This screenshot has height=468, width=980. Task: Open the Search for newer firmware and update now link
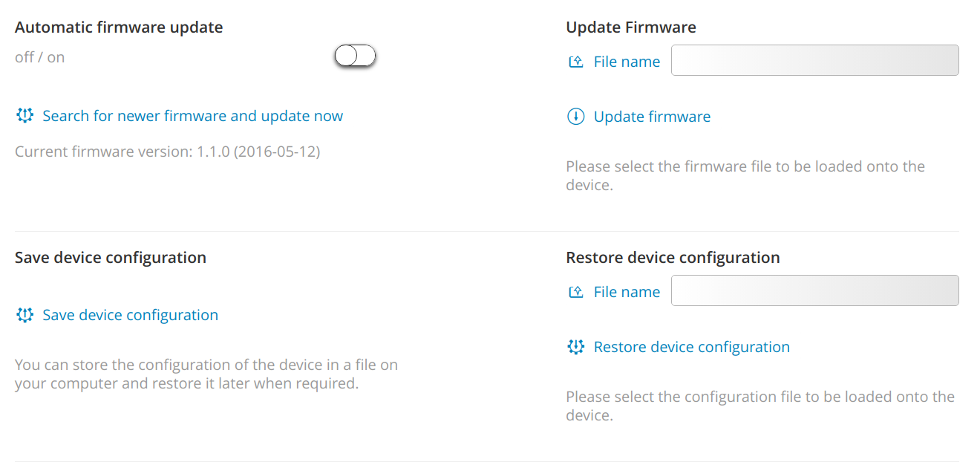point(193,116)
